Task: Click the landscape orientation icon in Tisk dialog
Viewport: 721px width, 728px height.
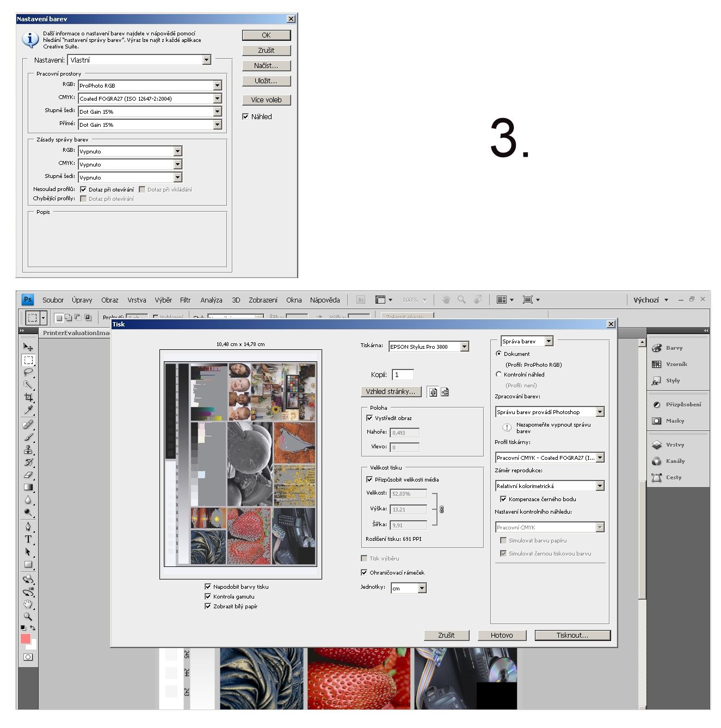Action: tap(445, 392)
